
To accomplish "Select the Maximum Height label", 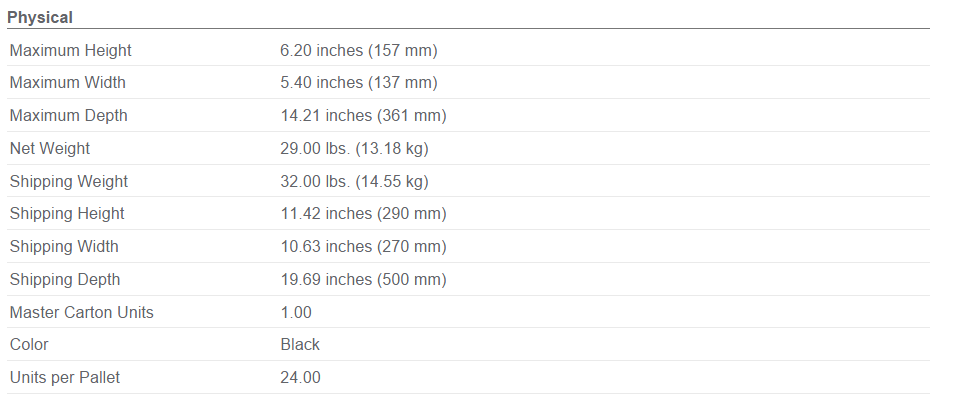I will click(x=71, y=50).
